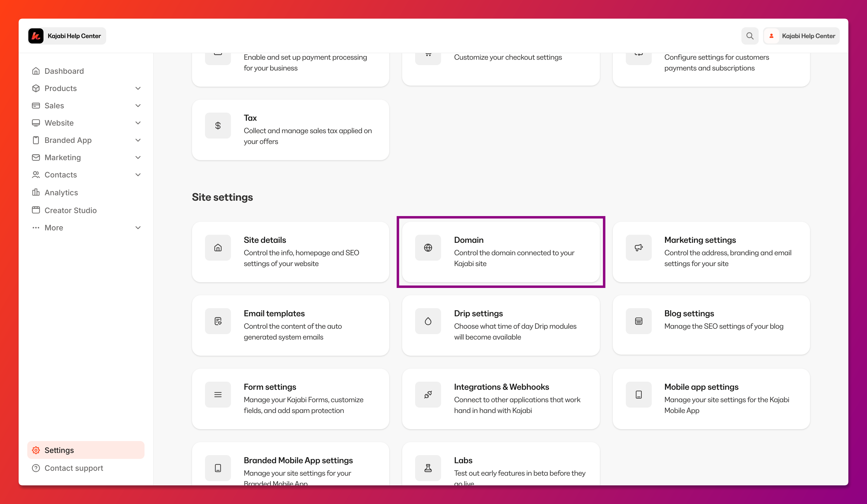Image resolution: width=867 pixels, height=504 pixels.
Task: Click the Marketing envelope icon
Action: (36, 157)
